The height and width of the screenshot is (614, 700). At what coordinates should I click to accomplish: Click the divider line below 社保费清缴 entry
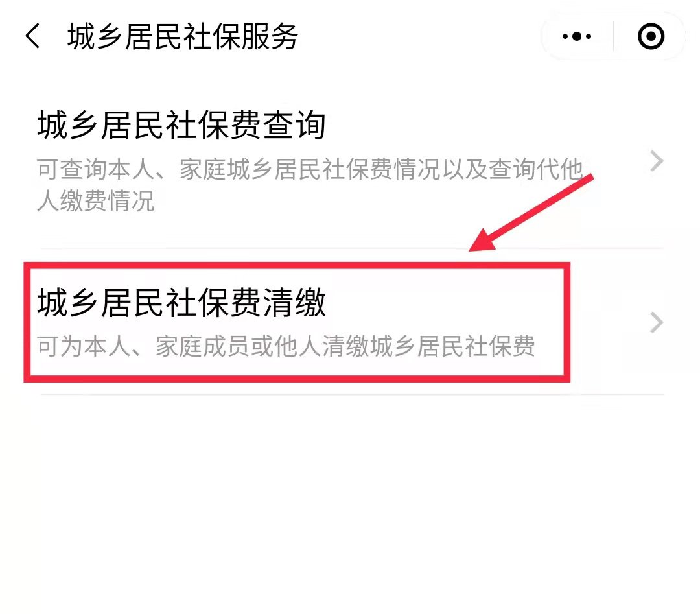(352, 394)
